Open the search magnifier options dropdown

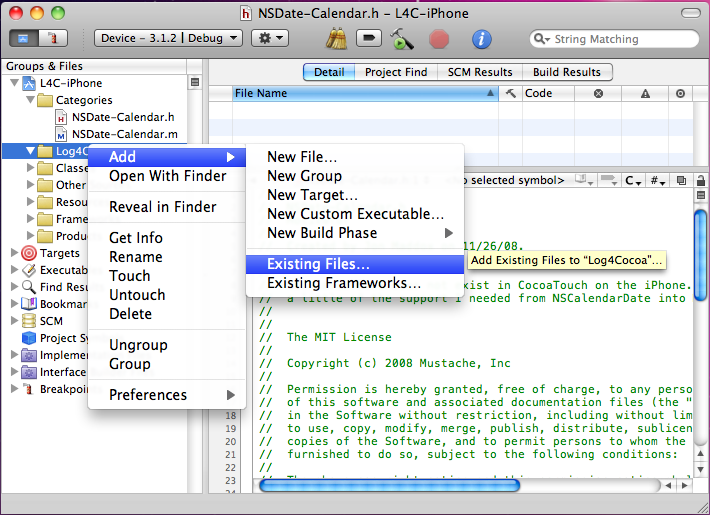542,39
